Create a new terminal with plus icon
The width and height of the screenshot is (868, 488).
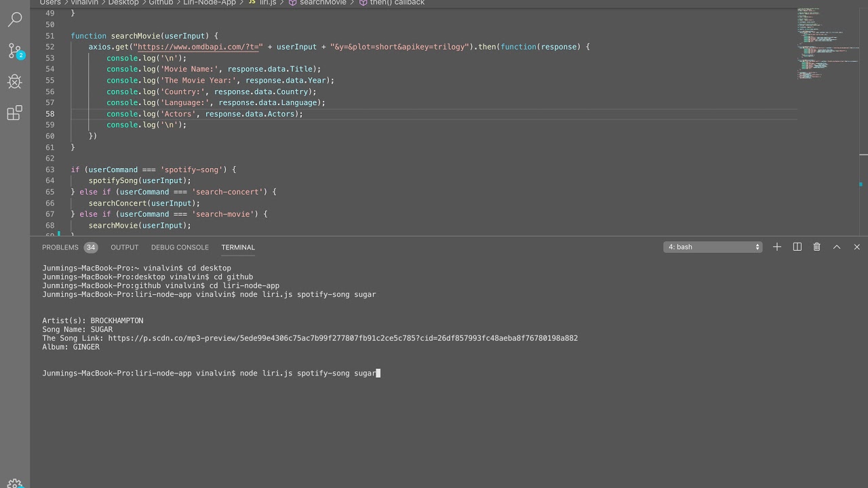[777, 247]
